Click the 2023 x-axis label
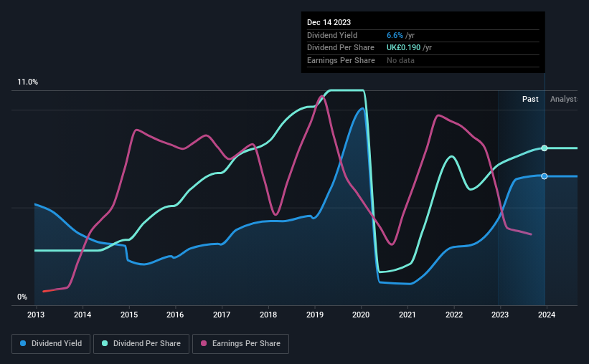589x364 pixels. coord(500,315)
